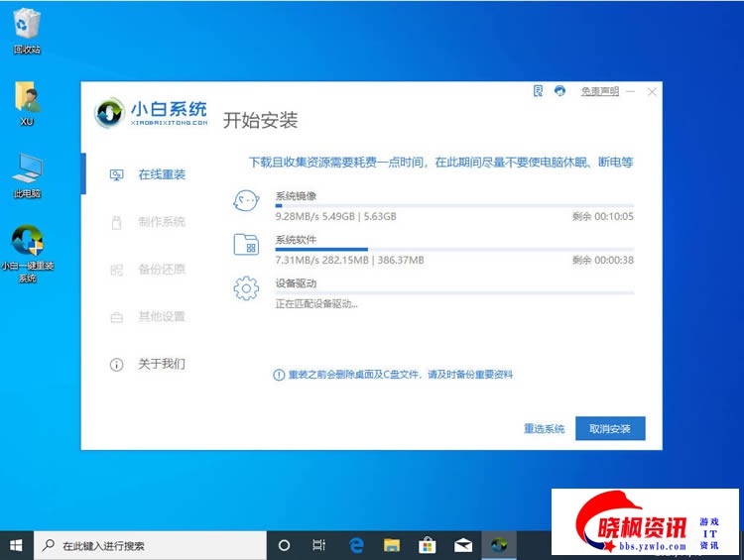Select 备份还原 in the sidebar

(x=161, y=270)
